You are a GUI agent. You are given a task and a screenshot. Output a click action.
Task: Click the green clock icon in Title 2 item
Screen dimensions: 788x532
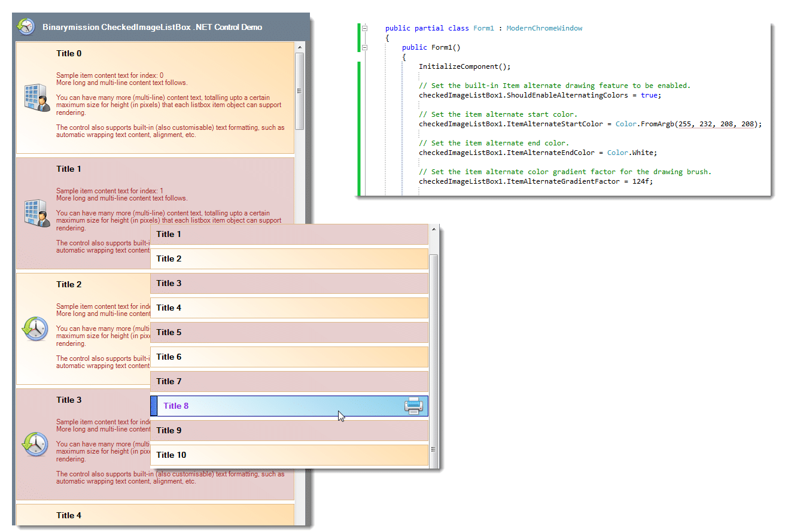(35, 329)
